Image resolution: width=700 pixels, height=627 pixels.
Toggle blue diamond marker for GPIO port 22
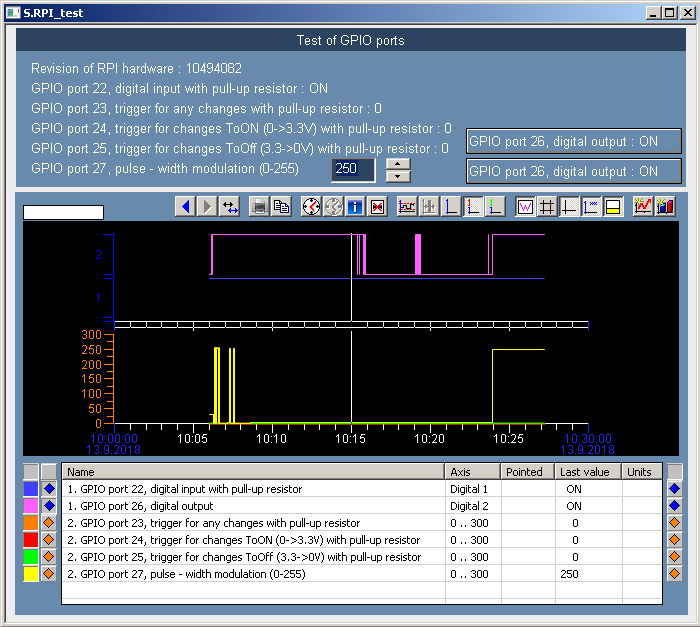coord(48,489)
